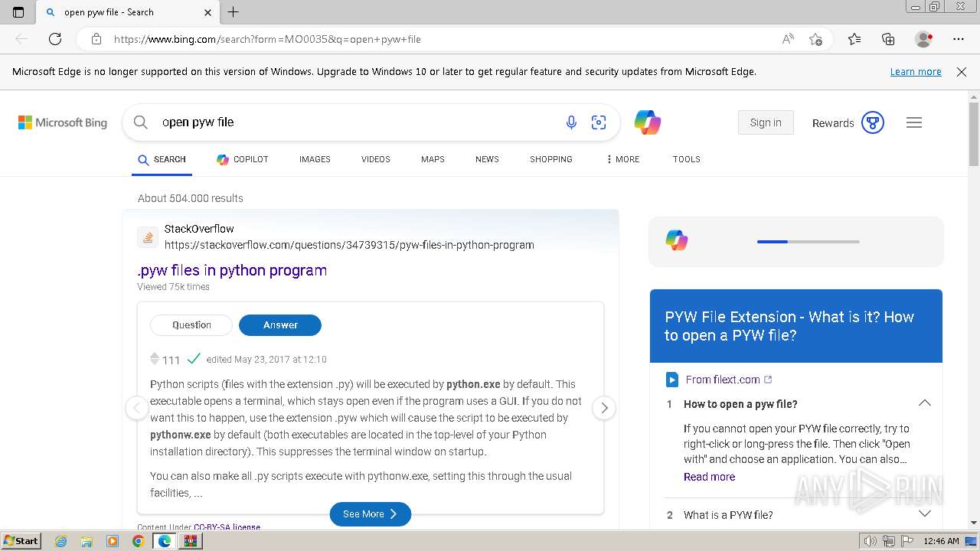Screen dimensions: 980x551
Task: Click the taskbar clock showing 12:46 AM
Action: click(941, 541)
